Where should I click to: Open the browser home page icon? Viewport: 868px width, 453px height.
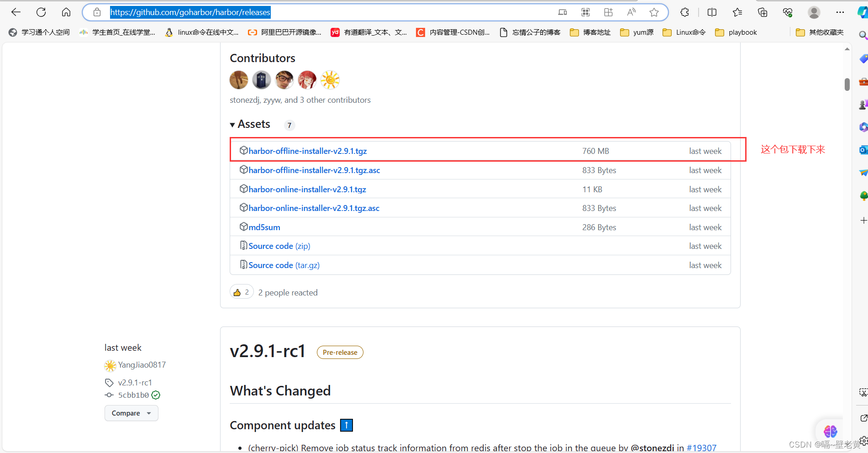[66, 12]
